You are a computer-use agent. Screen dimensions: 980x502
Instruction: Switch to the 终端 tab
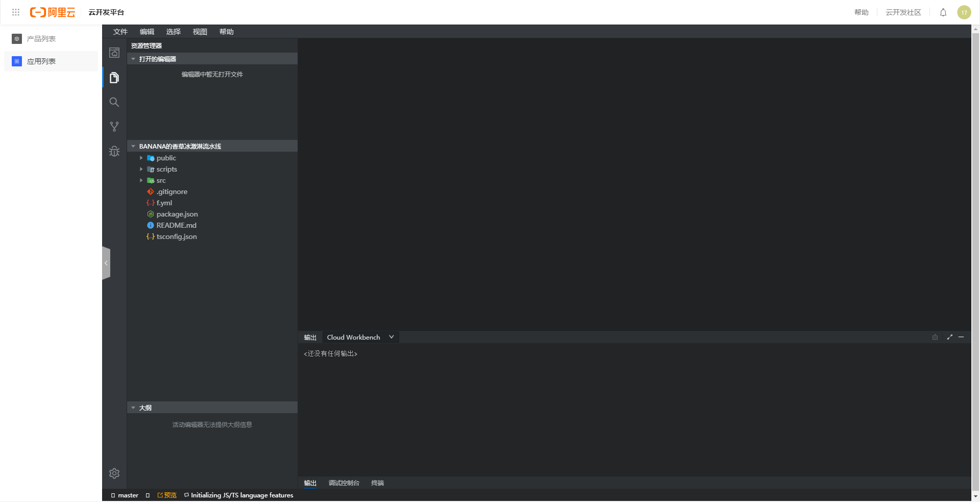click(378, 483)
